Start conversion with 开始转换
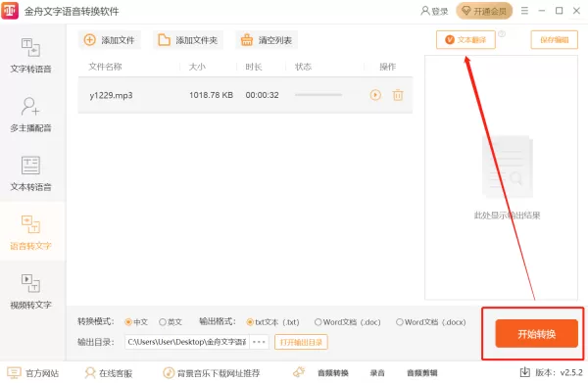588x383 pixels. tap(536, 333)
